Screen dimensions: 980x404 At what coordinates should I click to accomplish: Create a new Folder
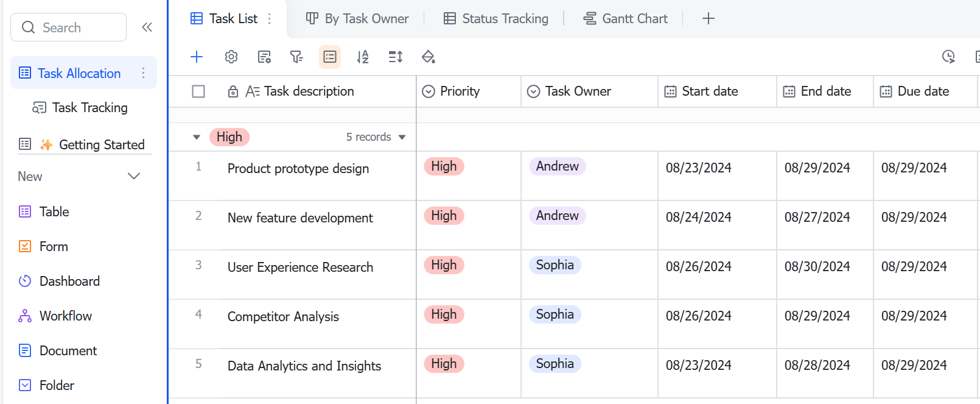click(x=46, y=385)
